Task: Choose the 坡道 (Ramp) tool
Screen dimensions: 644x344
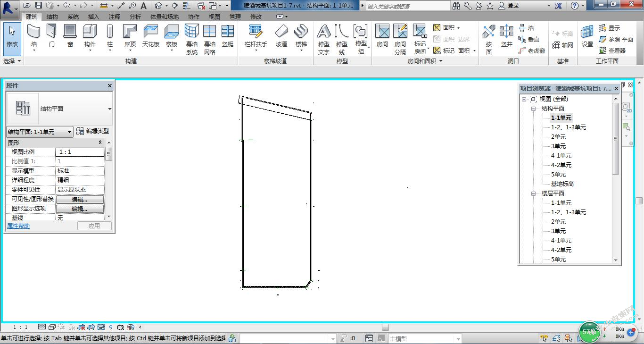Action: tap(281, 37)
